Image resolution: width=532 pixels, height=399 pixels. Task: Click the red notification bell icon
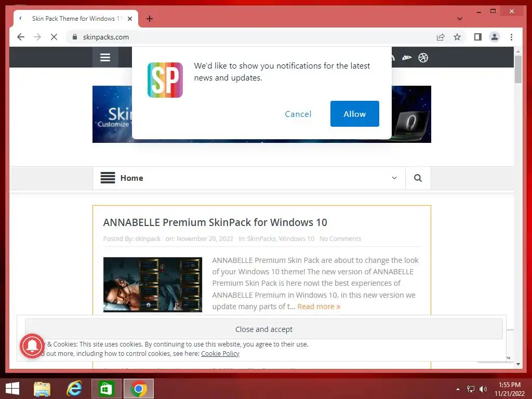(32, 346)
